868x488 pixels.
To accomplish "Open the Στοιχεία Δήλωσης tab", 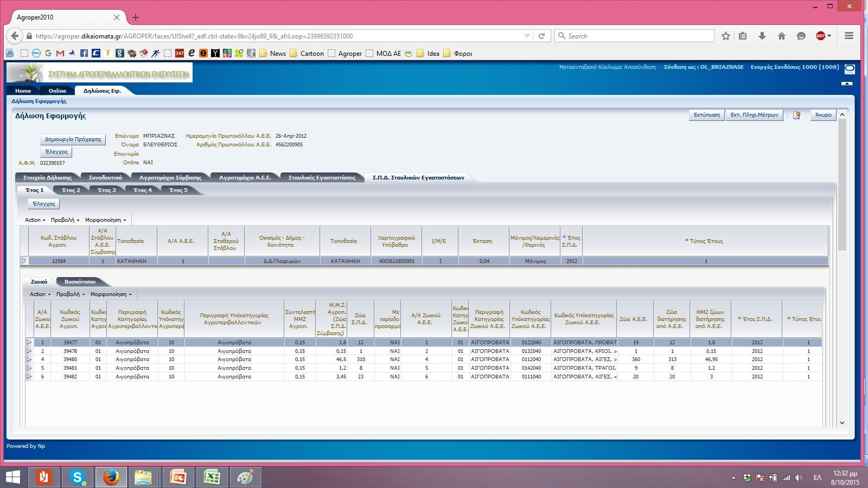I will (48, 178).
